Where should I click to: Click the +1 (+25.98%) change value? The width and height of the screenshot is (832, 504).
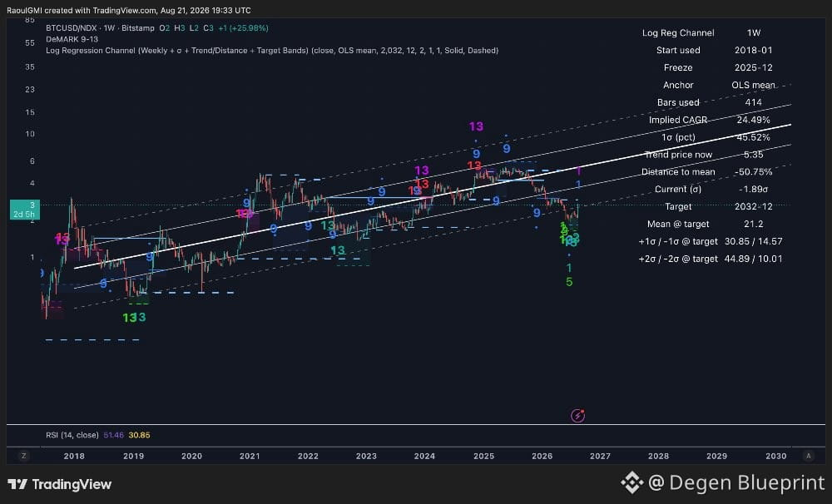243,28
